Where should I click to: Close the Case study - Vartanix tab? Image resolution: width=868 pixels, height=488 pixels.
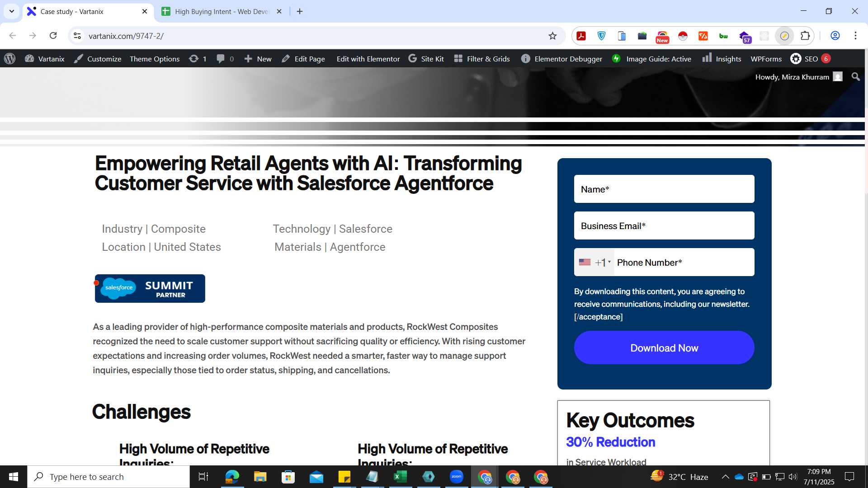pyautogui.click(x=145, y=11)
